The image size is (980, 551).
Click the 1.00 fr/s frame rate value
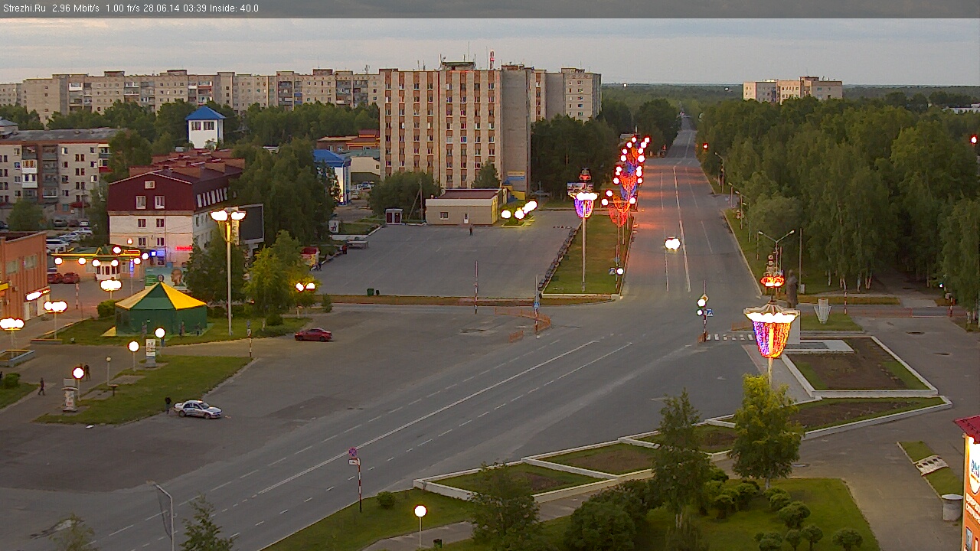[123, 8]
